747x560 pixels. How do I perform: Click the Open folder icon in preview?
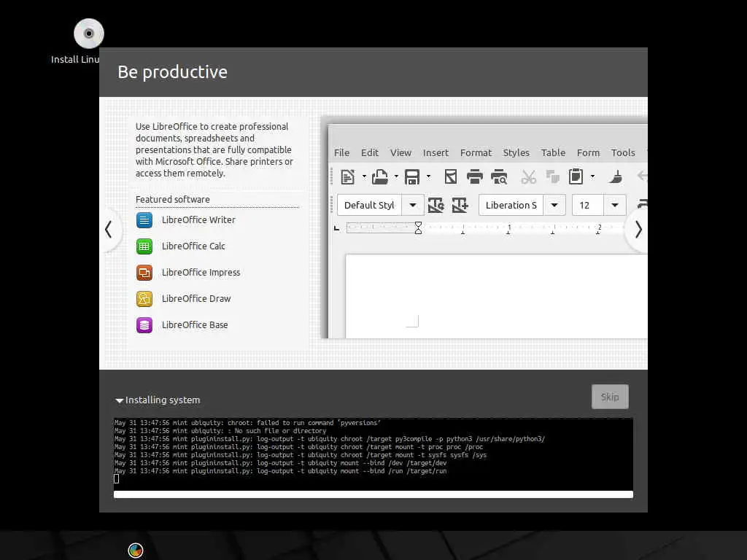point(379,176)
